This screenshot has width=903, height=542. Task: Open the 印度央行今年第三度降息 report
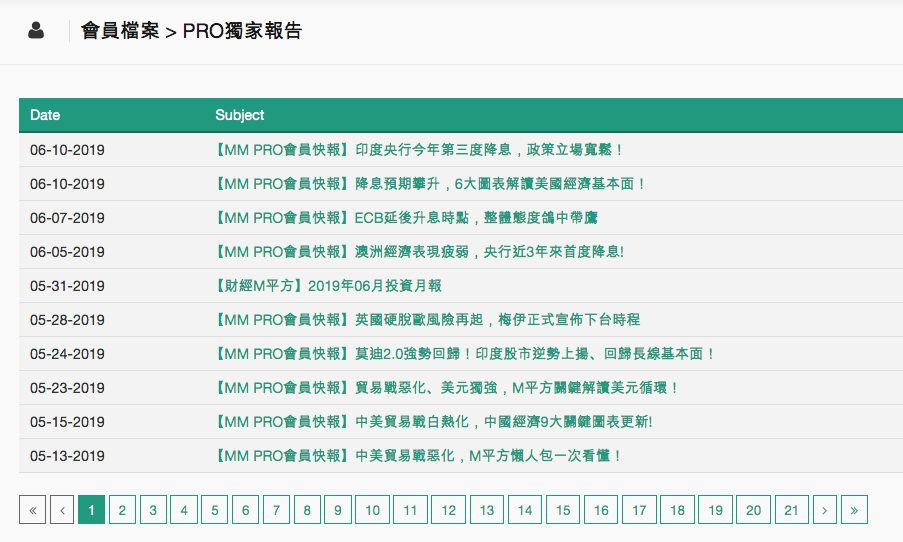418,150
